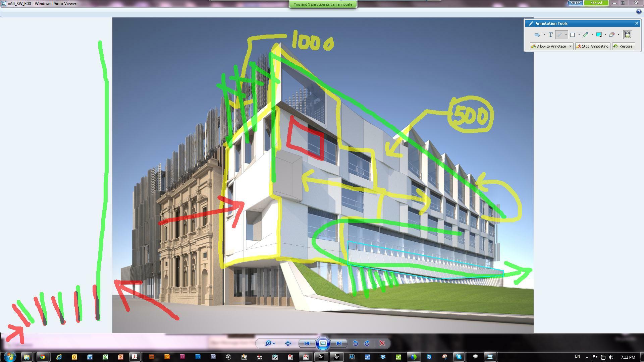Open the Windows Start menu
Screen dimensions: 644x362
10,357
